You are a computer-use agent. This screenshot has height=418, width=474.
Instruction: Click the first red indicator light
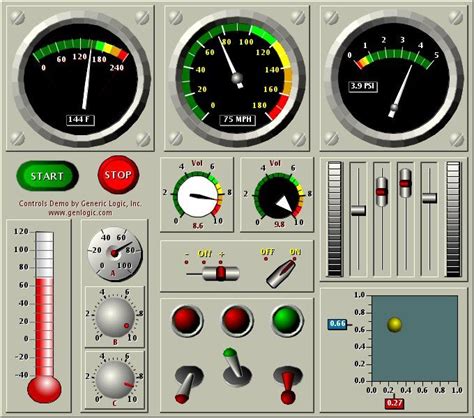coord(187,320)
